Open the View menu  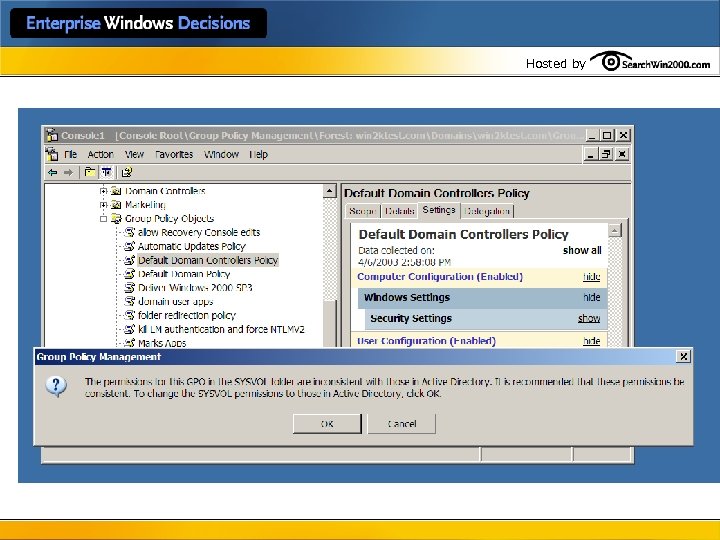pos(134,154)
